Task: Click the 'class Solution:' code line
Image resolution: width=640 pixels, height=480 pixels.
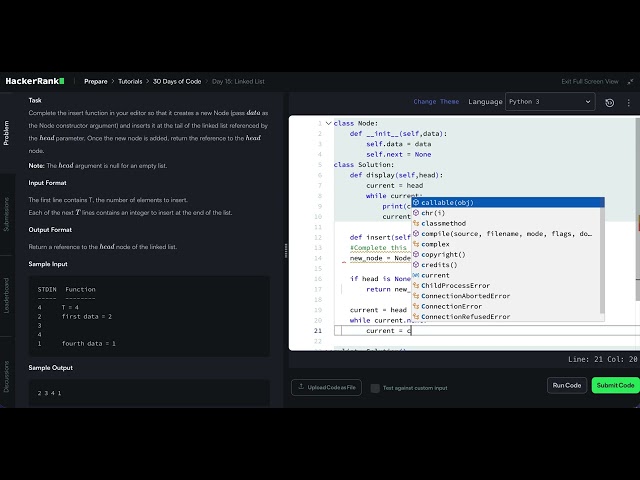Action: coord(364,164)
